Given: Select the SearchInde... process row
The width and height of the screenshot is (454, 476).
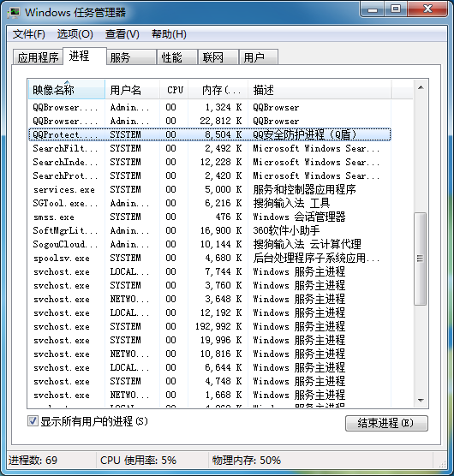Looking at the screenshot, I should point(210,162).
